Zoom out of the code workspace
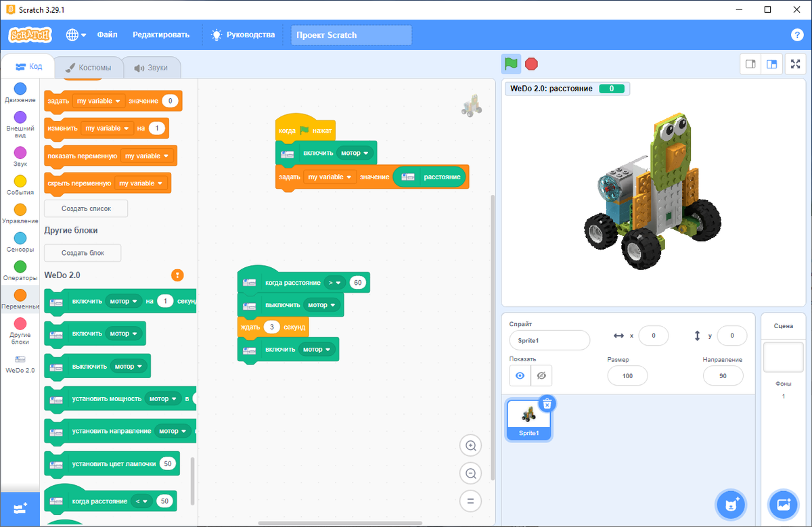The width and height of the screenshot is (812, 527). [x=470, y=473]
